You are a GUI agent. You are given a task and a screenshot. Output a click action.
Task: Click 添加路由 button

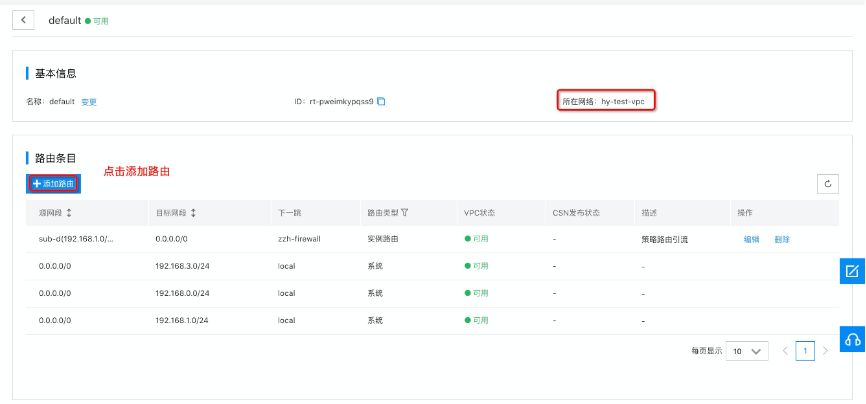click(x=53, y=184)
